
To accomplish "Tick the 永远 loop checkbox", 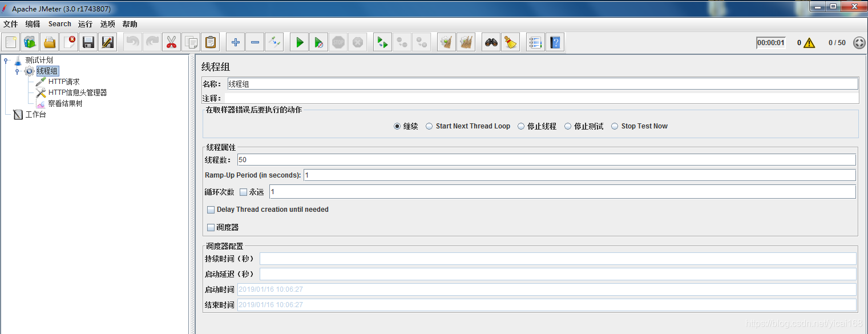I will (x=243, y=192).
